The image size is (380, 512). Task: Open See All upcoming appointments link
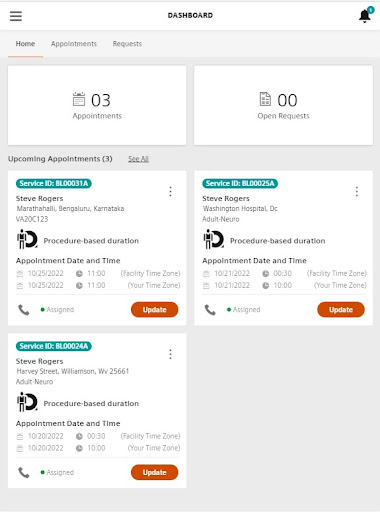pyautogui.click(x=138, y=159)
